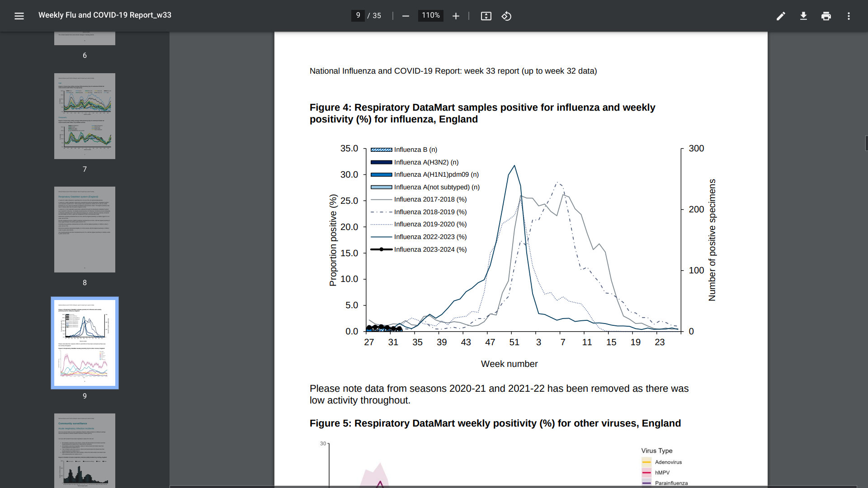Select page 8 thumbnail
The image size is (868, 488).
[85, 230]
